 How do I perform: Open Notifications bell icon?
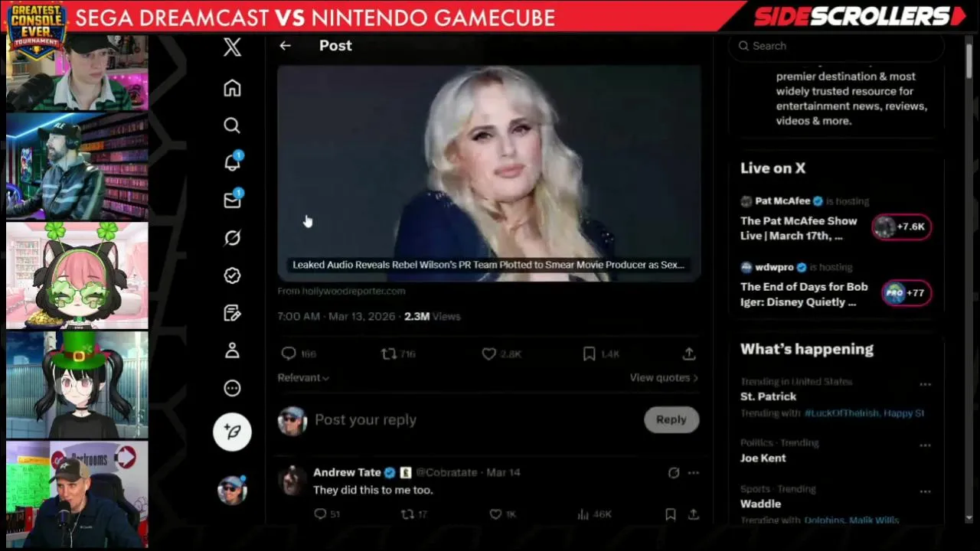coord(232,162)
